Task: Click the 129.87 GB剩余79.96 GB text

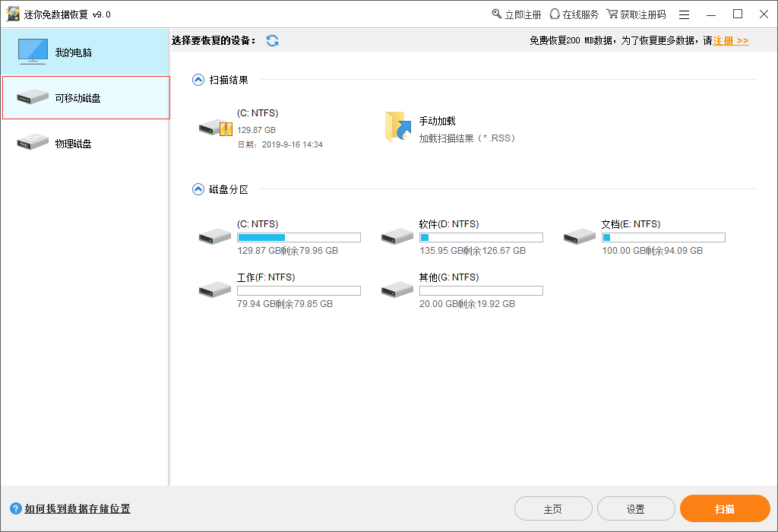Action: (x=288, y=251)
